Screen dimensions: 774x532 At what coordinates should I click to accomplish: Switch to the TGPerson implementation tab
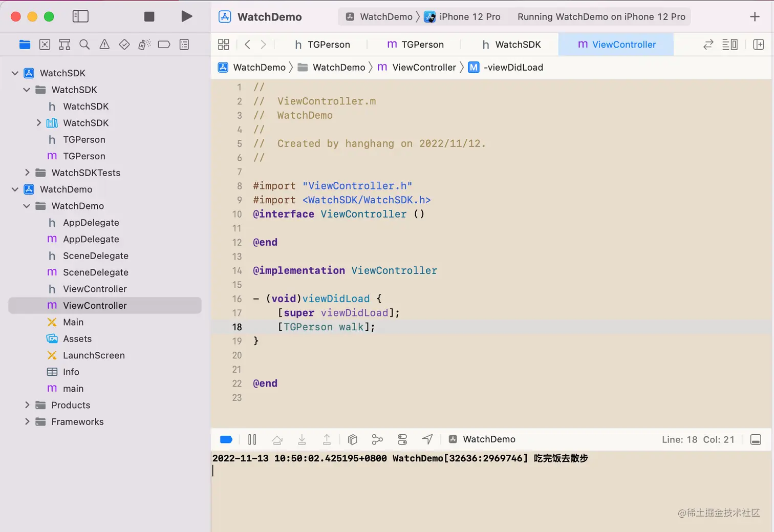(415, 45)
